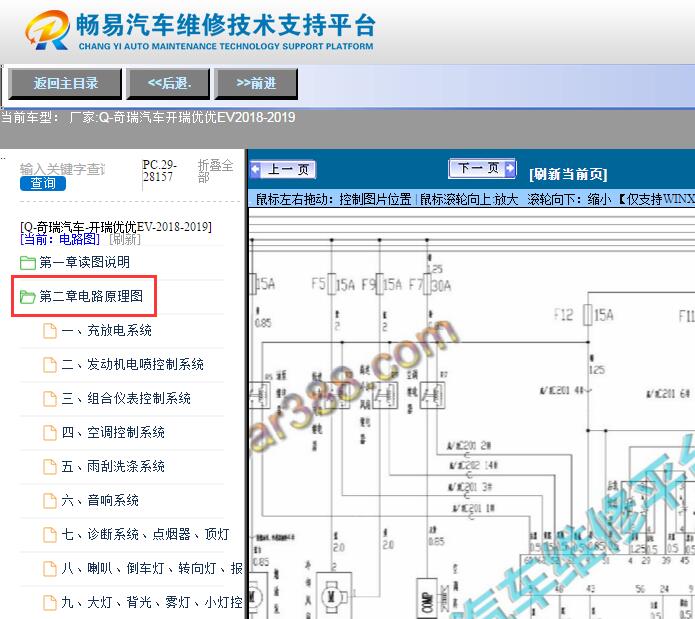This screenshot has width=695, height=619.
Task: Go to next page with 下一页
Action: pos(482,168)
